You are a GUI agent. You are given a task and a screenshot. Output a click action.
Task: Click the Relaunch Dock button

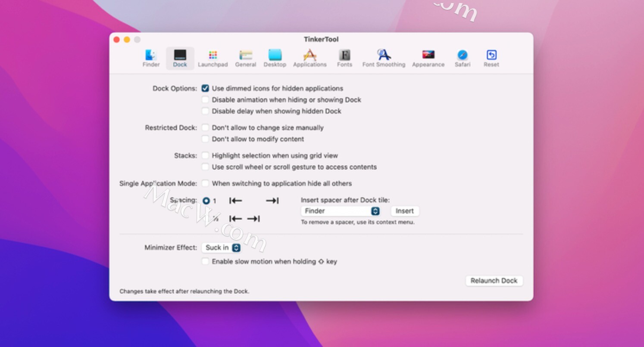[494, 281]
